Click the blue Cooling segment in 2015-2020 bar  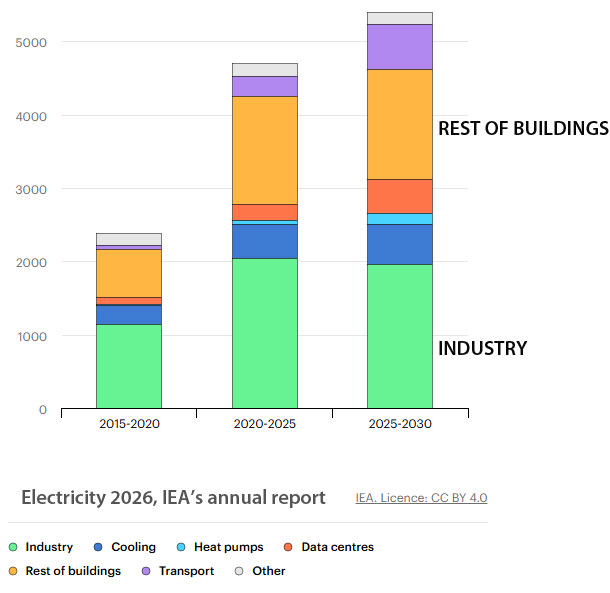point(129,314)
